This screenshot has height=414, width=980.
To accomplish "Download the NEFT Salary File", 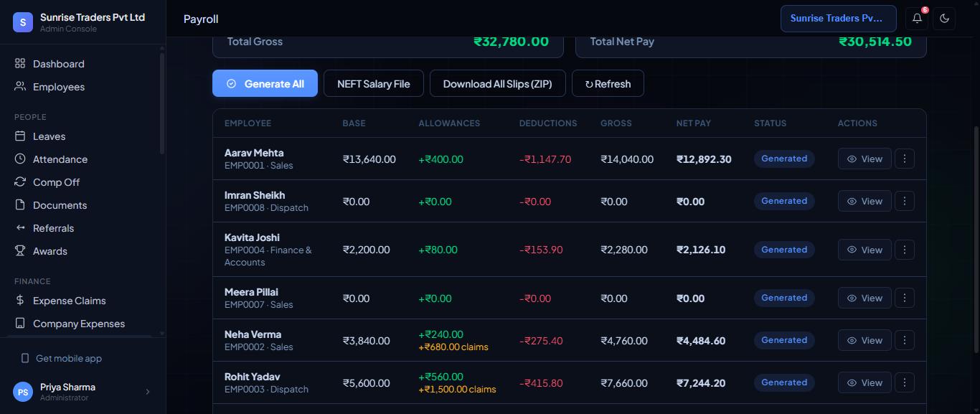I will point(374,84).
